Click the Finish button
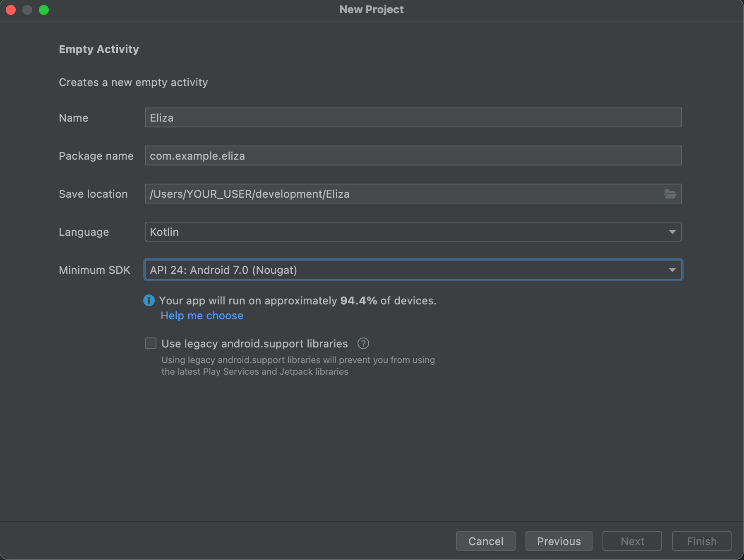Screen dimensions: 744x560 pyautogui.click(x=701, y=541)
